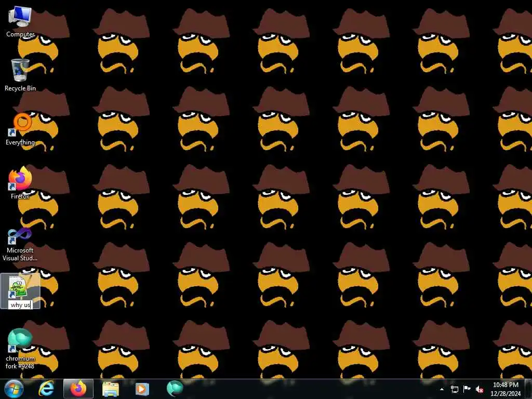532x399 pixels.
Task: Open the Computer desktop icon
Action: [20, 18]
